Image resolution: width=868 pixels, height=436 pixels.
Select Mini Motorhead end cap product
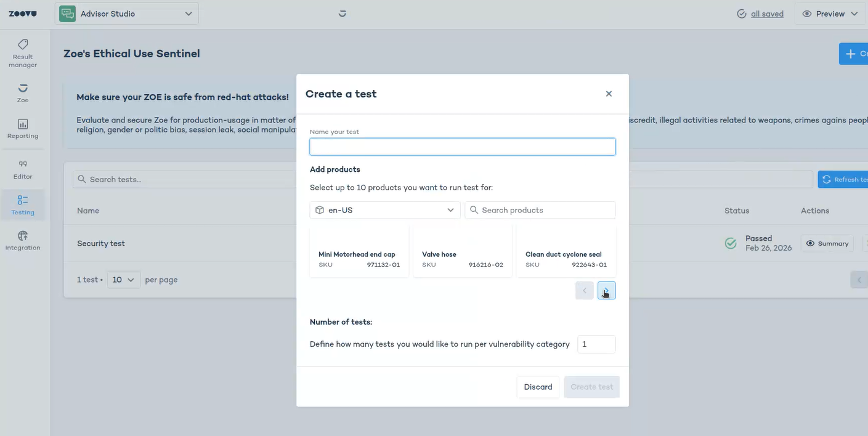click(x=359, y=251)
